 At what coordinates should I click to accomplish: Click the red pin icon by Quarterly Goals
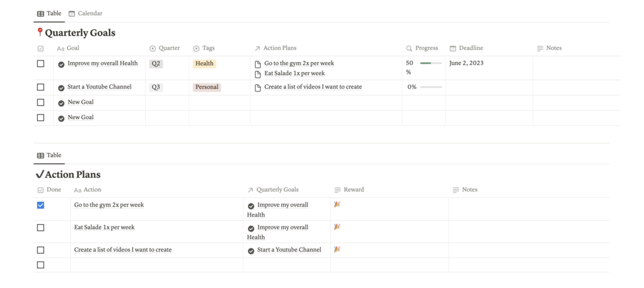coord(40,32)
